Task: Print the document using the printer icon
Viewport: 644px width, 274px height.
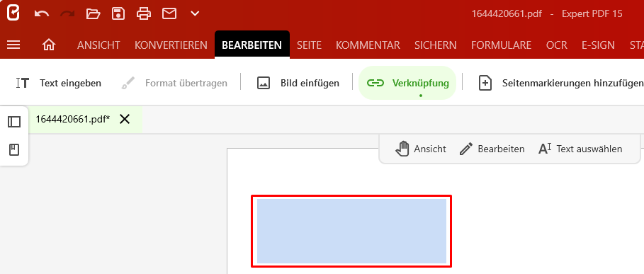Action: pyautogui.click(x=144, y=14)
